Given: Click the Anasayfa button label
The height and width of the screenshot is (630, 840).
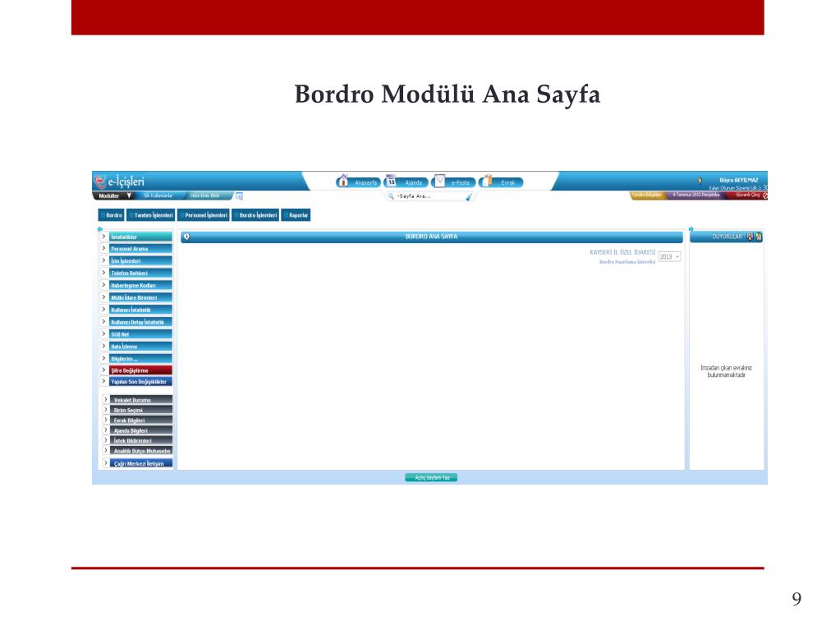Looking at the screenshot, I should coord(366,183).
